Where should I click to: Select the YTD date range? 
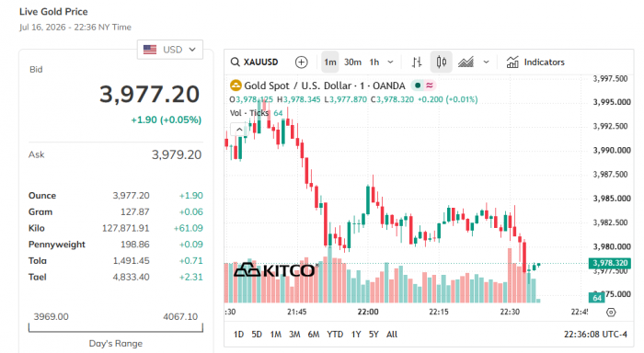pyautogui.click(x=335, y=334)
